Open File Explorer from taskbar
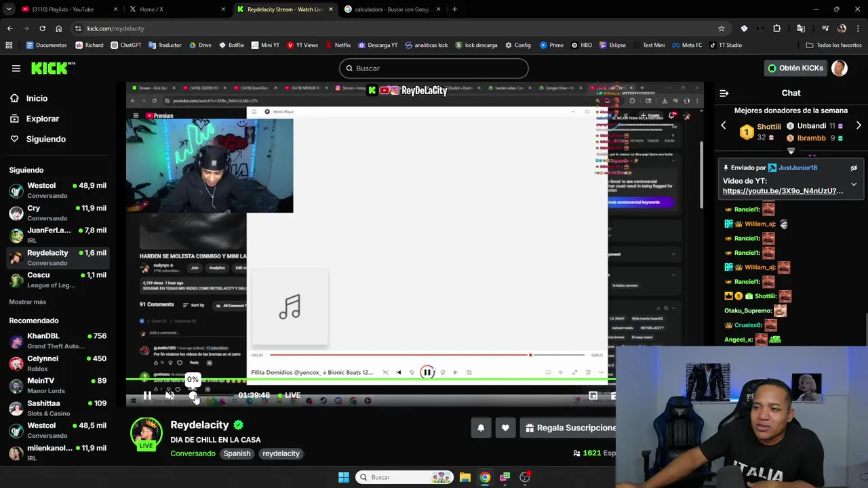The height and width of the screenshot is (488, 868). coord(465,477)
